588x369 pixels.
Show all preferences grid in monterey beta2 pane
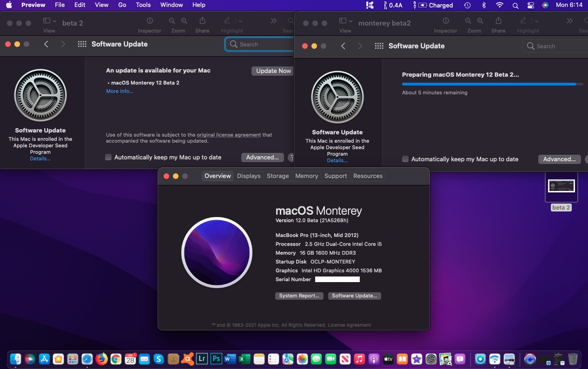[x=379, y=46]
